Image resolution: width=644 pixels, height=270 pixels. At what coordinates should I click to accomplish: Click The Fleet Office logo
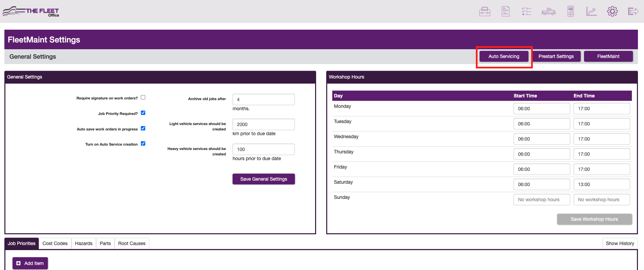(31, 11)
